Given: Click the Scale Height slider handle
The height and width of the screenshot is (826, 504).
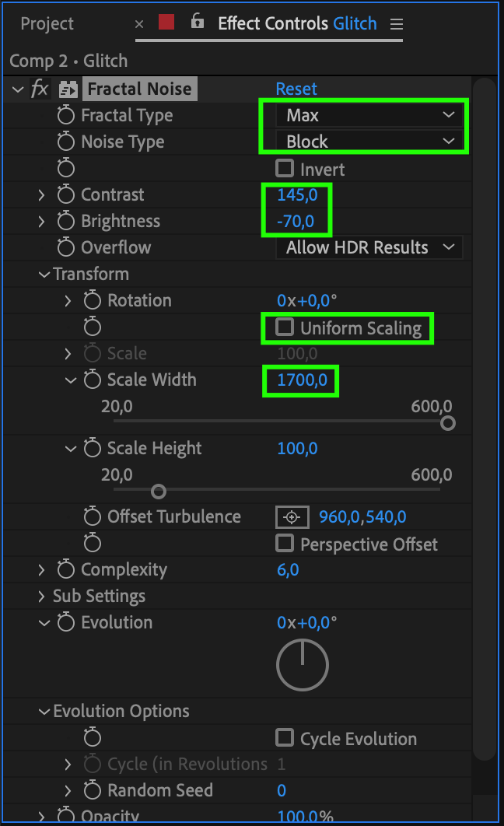Looking at the screenshot, I should click(x=159, y=491).
